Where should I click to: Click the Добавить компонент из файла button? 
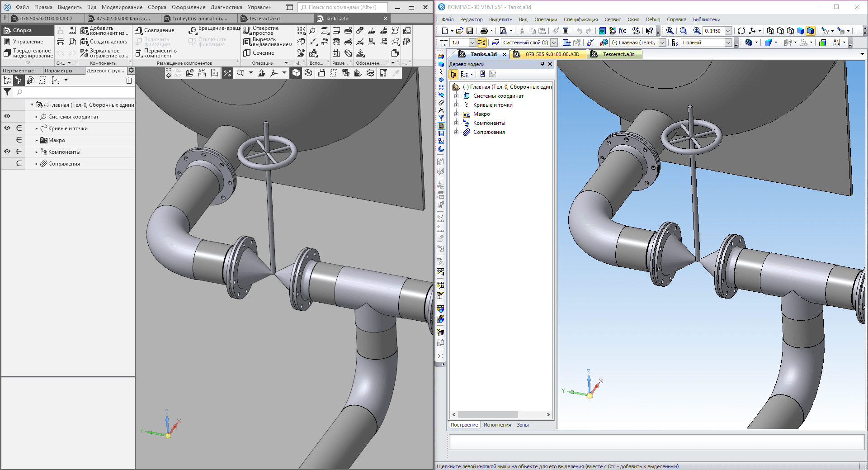[104, 30]
